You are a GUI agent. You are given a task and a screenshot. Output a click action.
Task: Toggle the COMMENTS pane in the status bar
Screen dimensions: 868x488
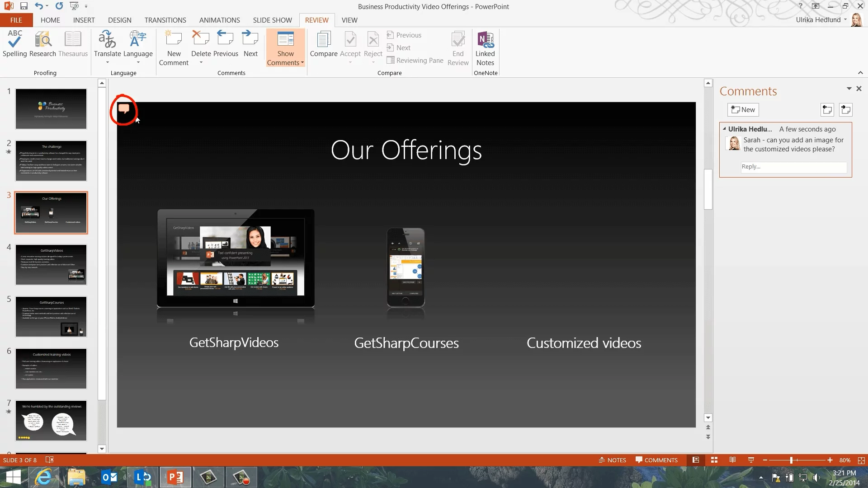point(656,460)
